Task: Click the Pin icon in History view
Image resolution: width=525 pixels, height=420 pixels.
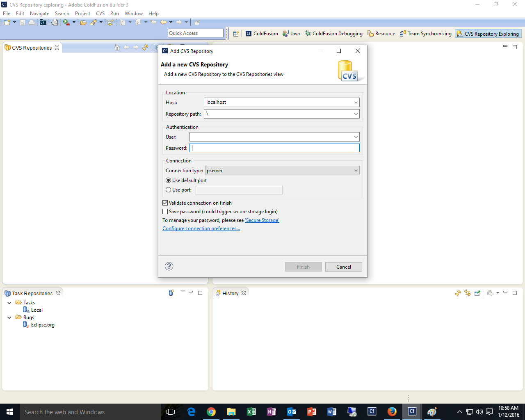Action: tap(477, 293)
